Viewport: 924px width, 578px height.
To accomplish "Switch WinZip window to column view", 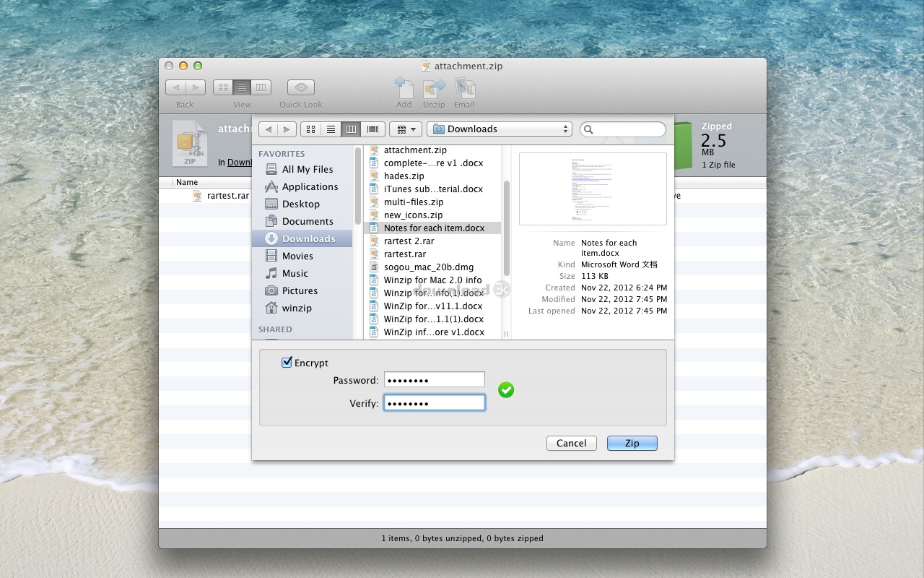I will (x=261, y=87).
